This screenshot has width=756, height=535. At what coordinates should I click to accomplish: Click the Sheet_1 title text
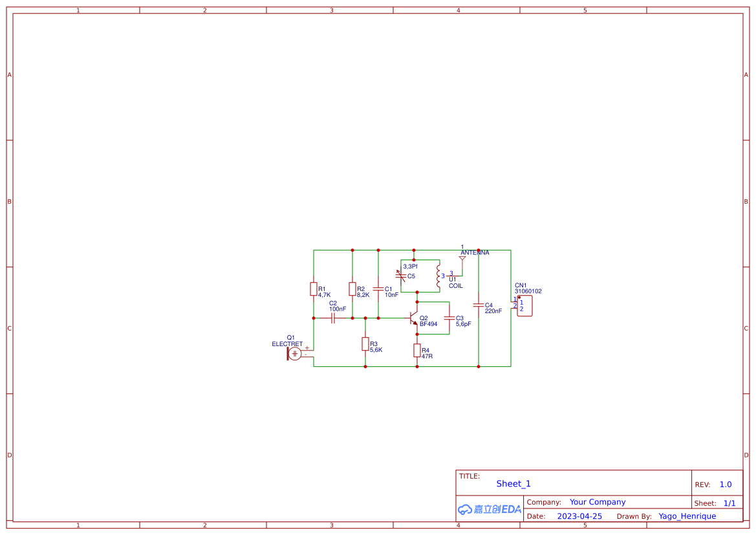(x=513, y=483)
